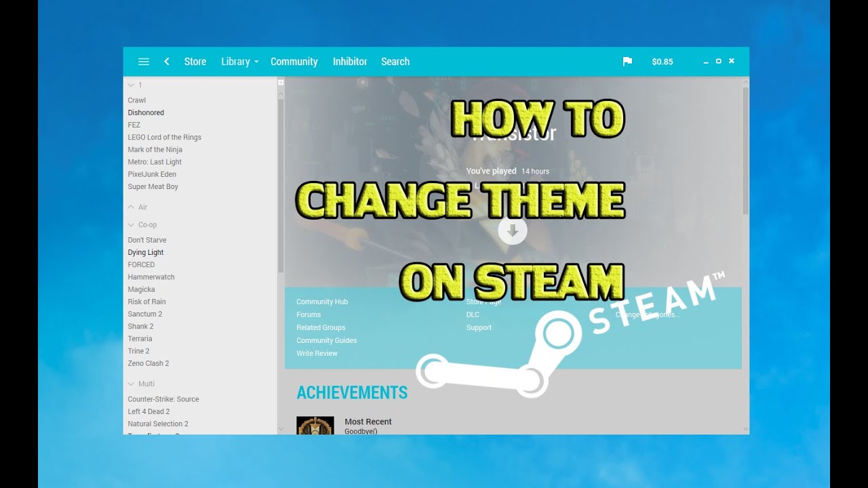Select Counter-Strike: Source
The height and width of the screenshot is (488, 868).
(x=163, y=399)
